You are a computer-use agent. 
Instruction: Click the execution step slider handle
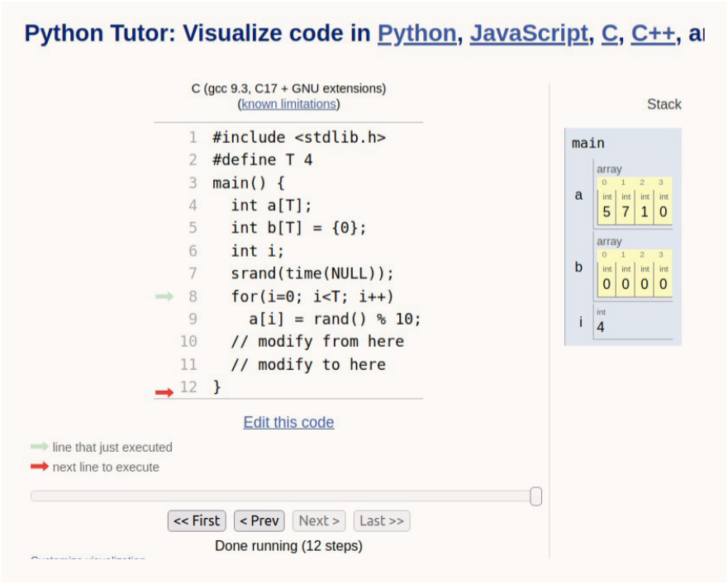click(x=535, y=496)
